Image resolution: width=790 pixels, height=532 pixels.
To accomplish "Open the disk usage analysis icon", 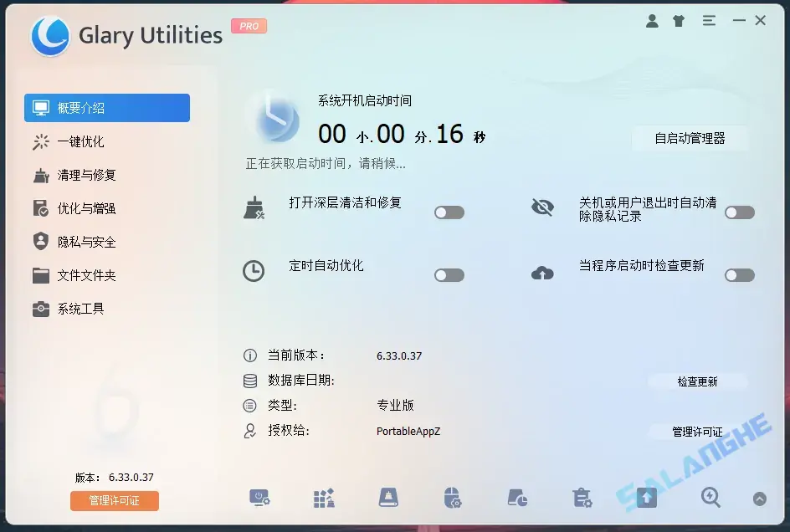I will 516,498.
